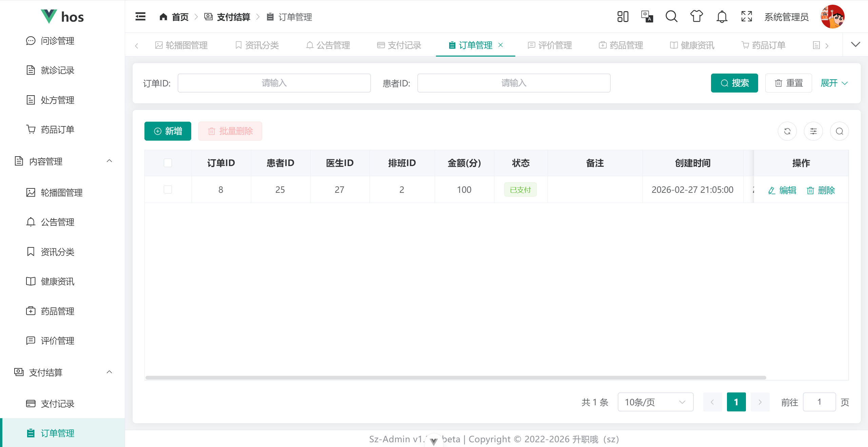Open the theme shirt icon

[x=696, y=17]
